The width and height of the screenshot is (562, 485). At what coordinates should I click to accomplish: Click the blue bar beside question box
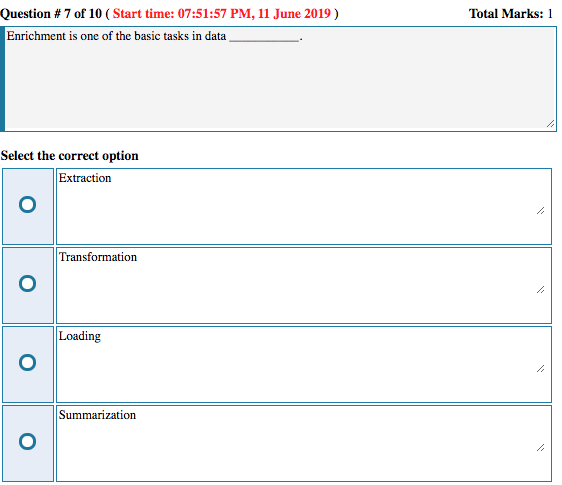[2, 79]
